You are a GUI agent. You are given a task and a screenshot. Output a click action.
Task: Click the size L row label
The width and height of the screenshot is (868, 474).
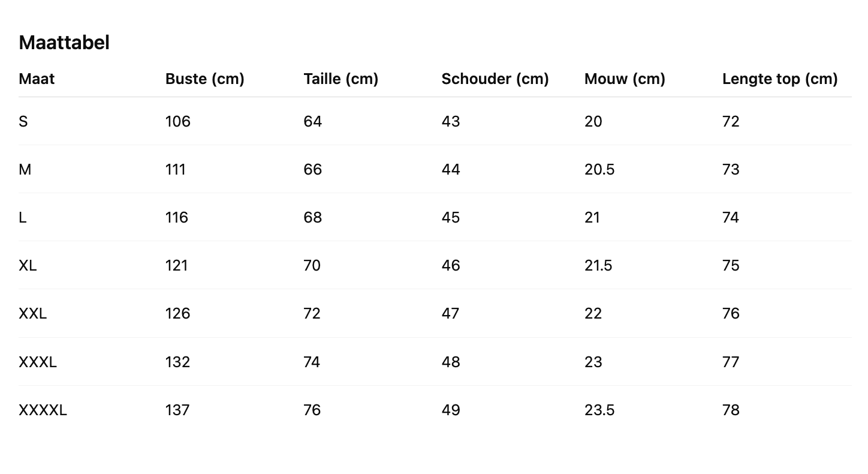(23, 218)
